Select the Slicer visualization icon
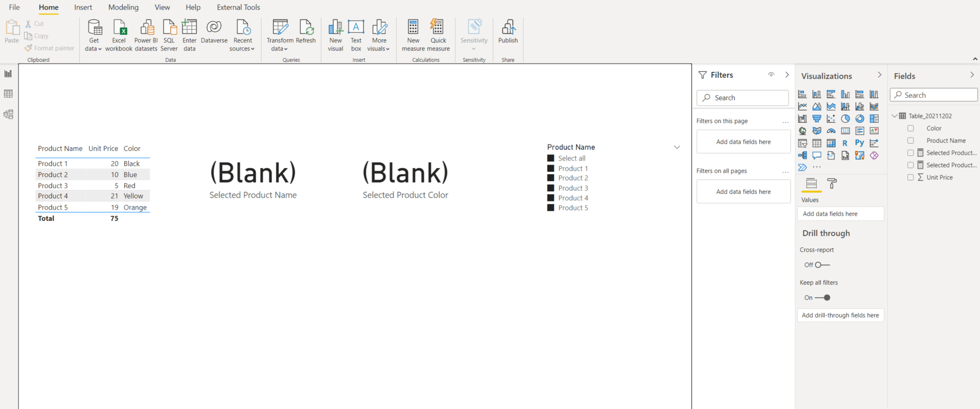This screenshot has height=409, width=980. pyautogui.click(x=802, y=143)
